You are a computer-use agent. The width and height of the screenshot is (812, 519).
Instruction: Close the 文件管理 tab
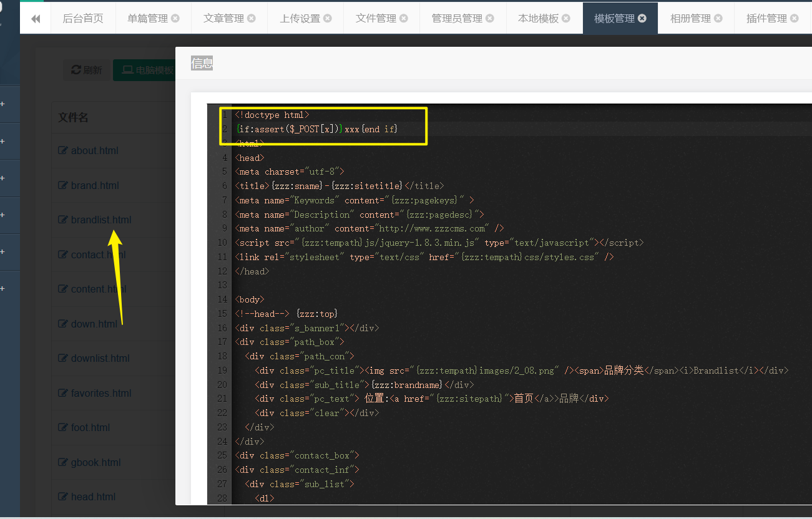pos(404,18)
